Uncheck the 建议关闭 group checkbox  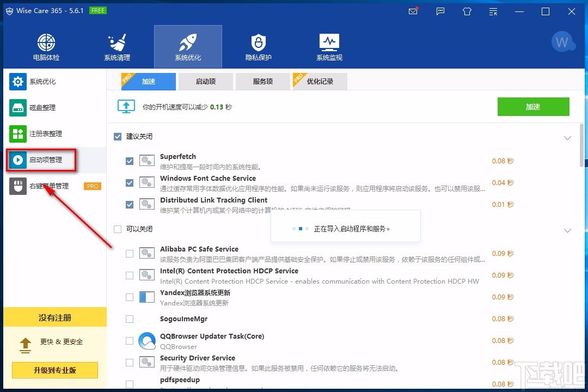118,137
